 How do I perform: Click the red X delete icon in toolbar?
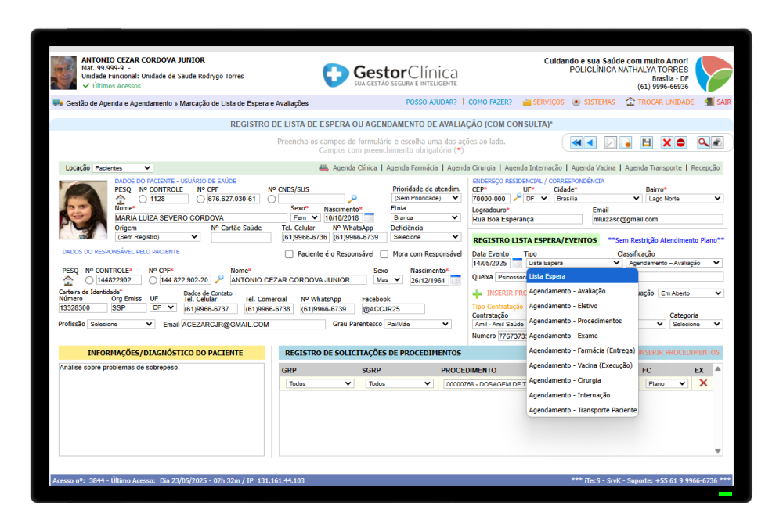[666, 143]
